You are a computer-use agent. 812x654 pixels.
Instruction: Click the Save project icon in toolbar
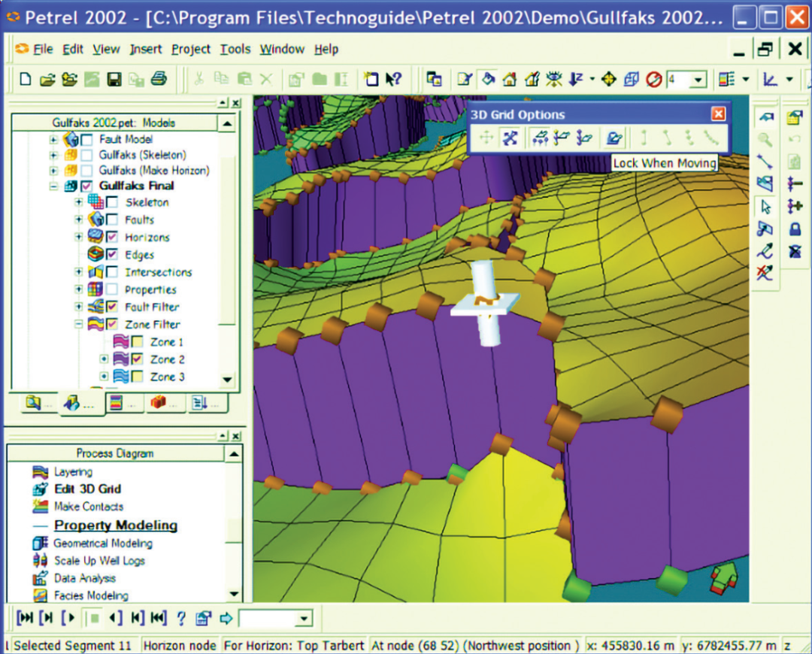[x=114, y=79]
